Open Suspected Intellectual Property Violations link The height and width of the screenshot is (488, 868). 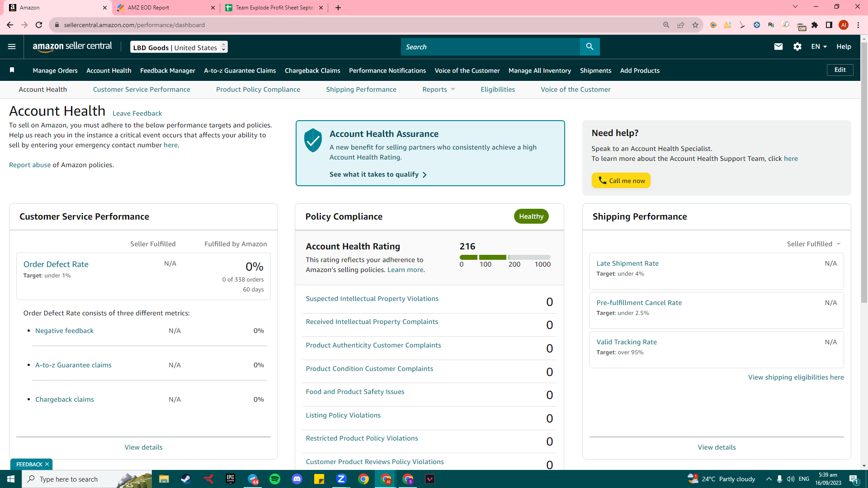372,299
